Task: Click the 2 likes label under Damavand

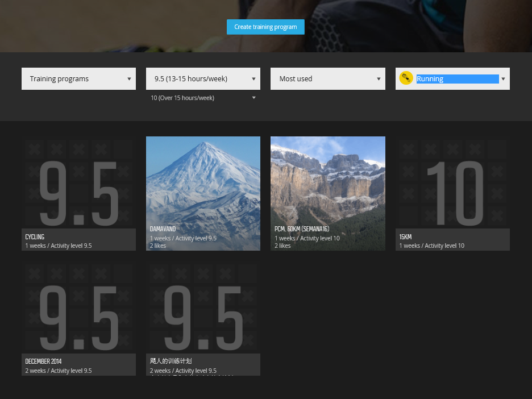Action: click(158, 246)
